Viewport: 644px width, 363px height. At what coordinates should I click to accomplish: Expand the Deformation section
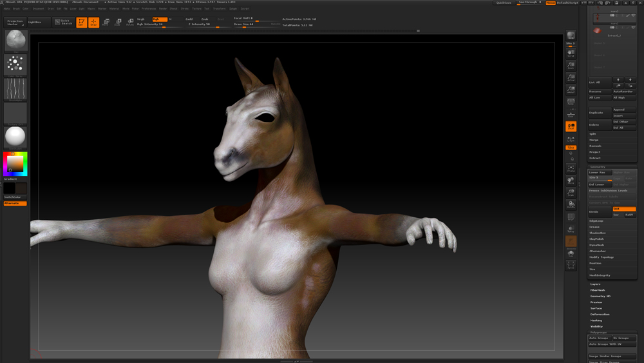click(600, 314)
